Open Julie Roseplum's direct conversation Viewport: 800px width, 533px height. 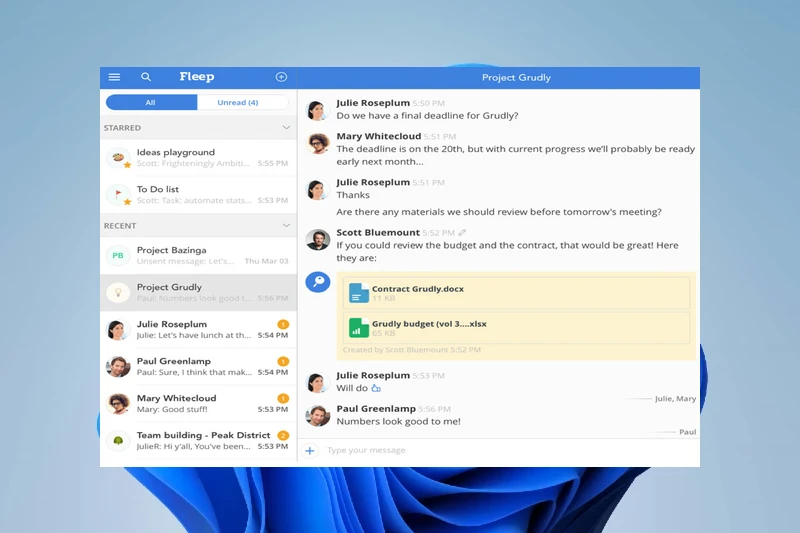pyautogui.click(x=198, y=329)
